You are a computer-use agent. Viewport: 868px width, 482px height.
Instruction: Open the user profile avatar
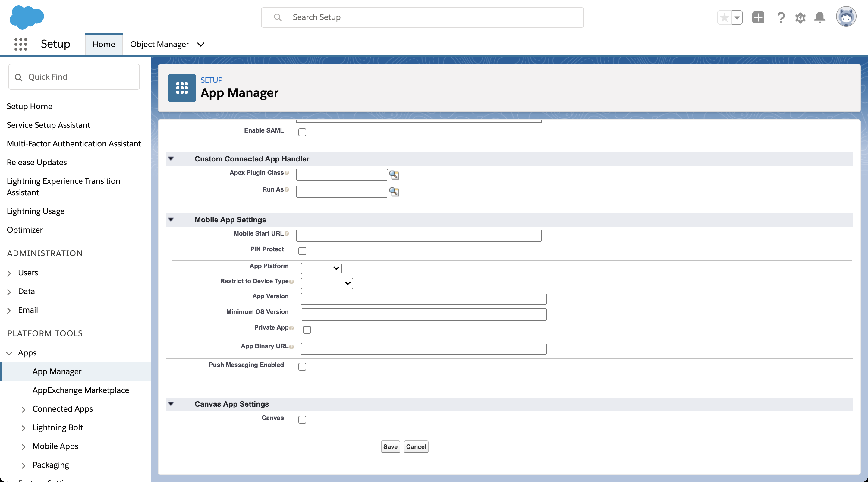click(846, 17)
